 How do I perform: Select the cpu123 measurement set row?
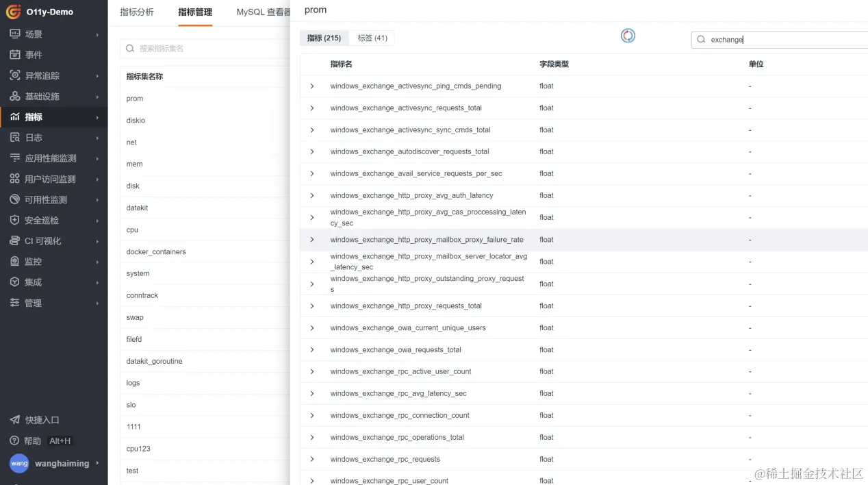coord(205,449)
